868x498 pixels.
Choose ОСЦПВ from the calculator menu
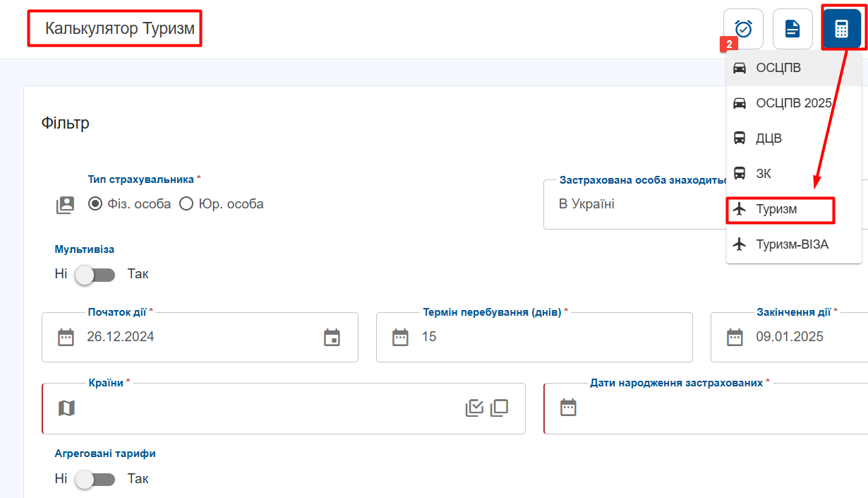793,68
